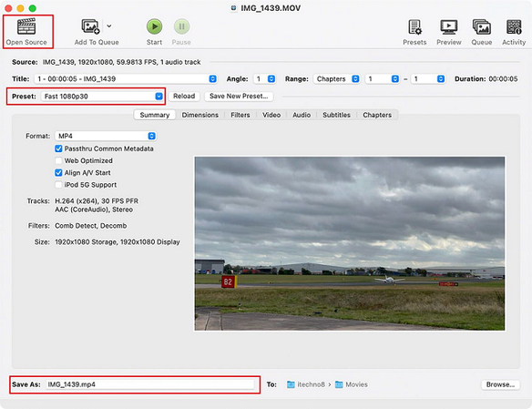Open Source clapperboard icon

26,26
